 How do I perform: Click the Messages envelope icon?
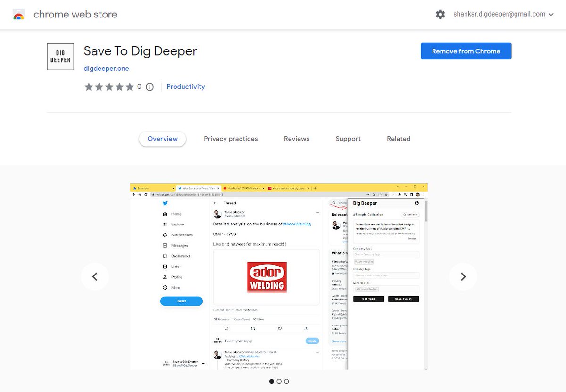coord(165,245)
